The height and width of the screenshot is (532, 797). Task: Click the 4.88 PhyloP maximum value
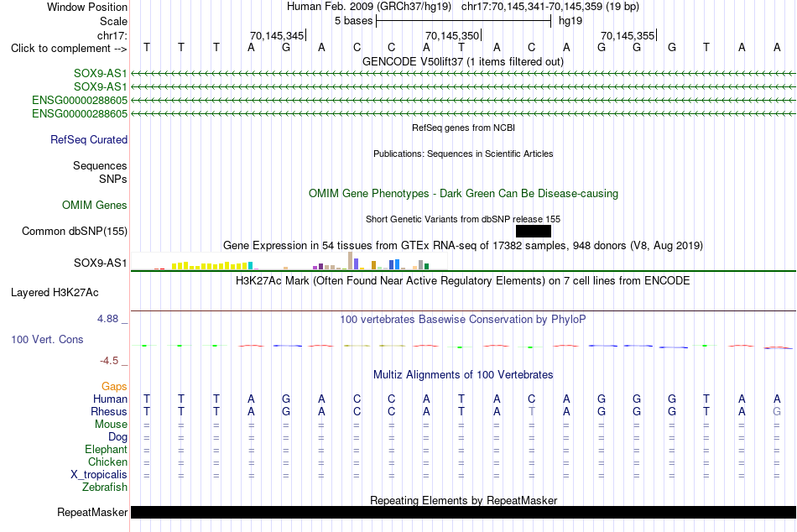(107, 319)
